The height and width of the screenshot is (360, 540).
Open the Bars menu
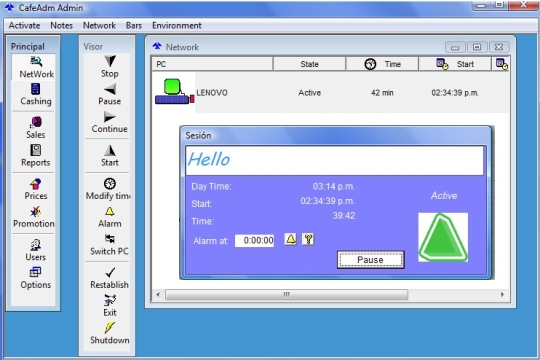click(x=134, y=25)
